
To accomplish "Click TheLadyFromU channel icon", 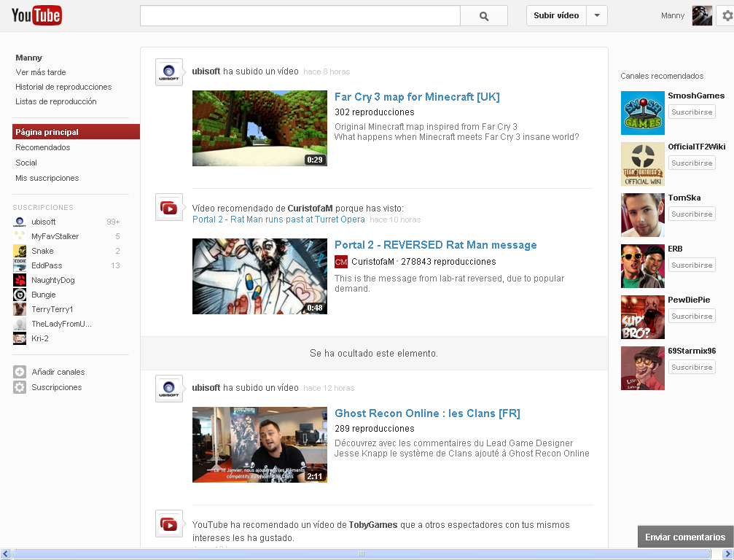I will point(20,324).
